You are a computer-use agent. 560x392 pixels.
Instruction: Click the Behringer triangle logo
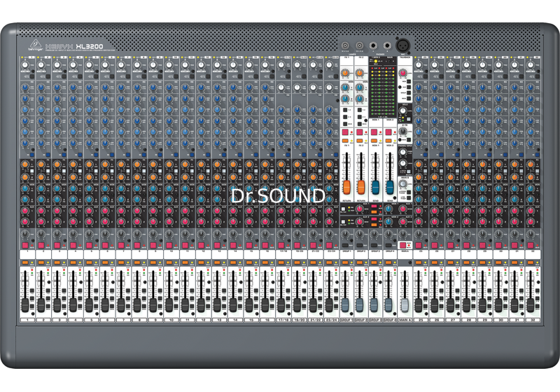[x=36, y=44]
